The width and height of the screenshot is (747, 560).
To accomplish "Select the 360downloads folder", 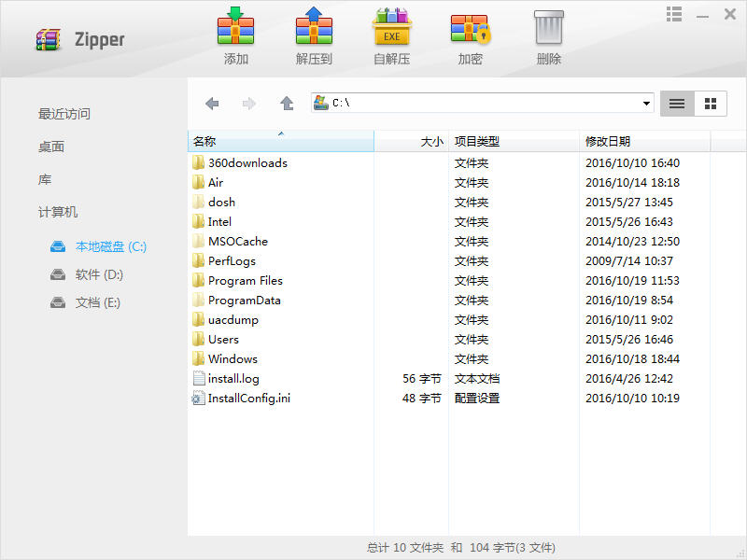I will pos(247,162).
